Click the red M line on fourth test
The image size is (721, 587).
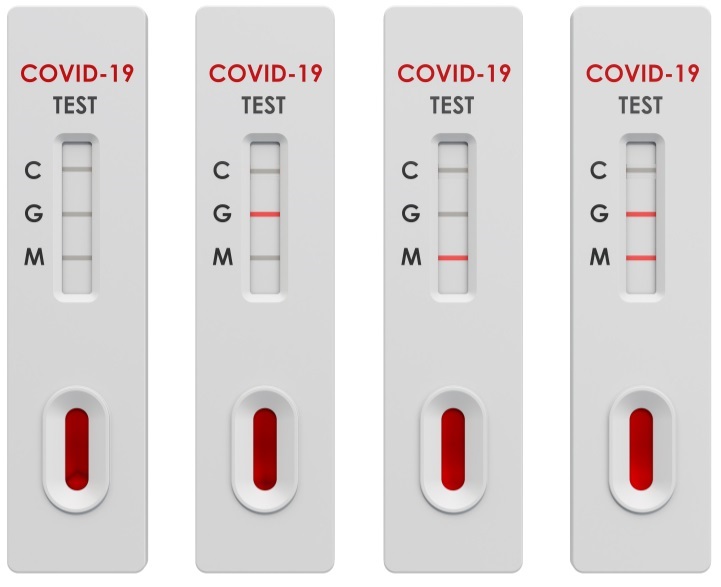641,258
